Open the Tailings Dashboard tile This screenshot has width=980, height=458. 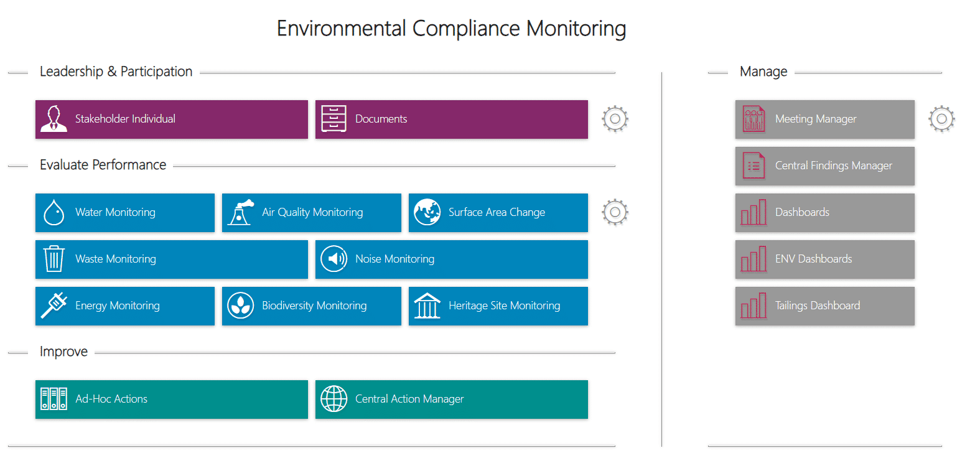point(825,306)
